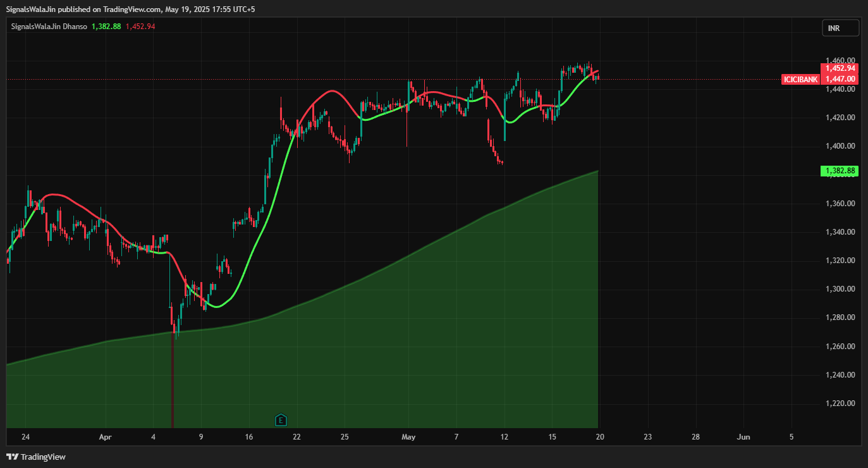Click the 1,240.00 price axis label
Screen dimensions: 868x468
pyautogui.click(x=840, y=375)
